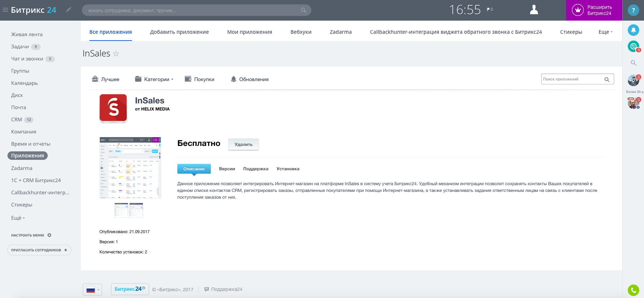Open the Zadarma tab in top navigation
The height and width of the screenshot is (298, 644).
[341, 32]
